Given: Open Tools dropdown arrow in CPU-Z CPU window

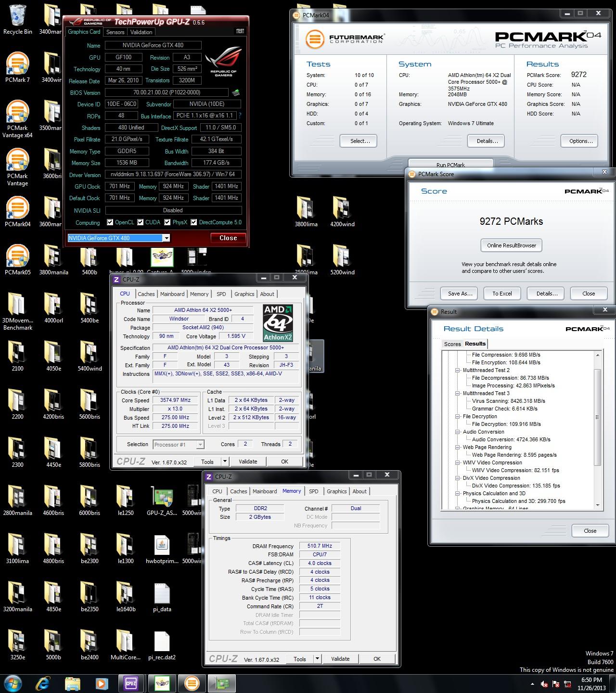Looking at the screenshot, I should coord(224,462).
